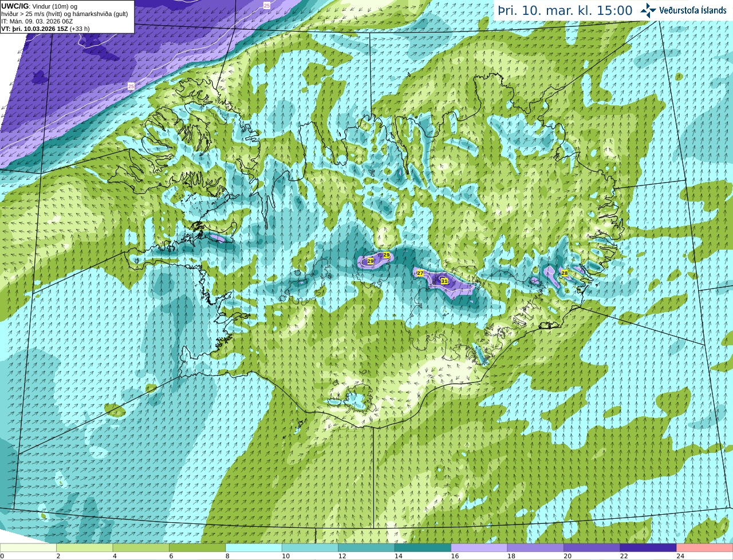Pick the pale yellow 0–2 legend swatch
Viewport: 733px width, 560px height.
(x=28, y=547)
